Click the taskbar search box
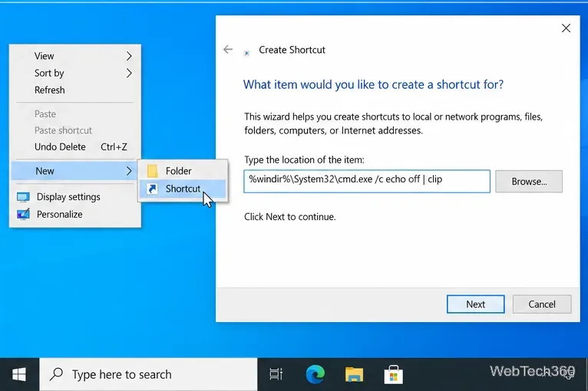The width and height of the screenshot is (588, 391). point(148,374)
